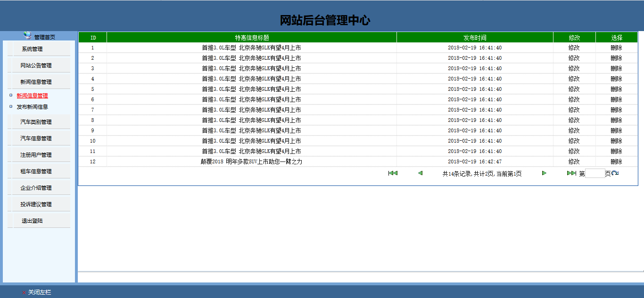Screen dimensions: 644x298
Task: Click timestamp 2018-02-19 16:42:47
Action: [475, 161]
